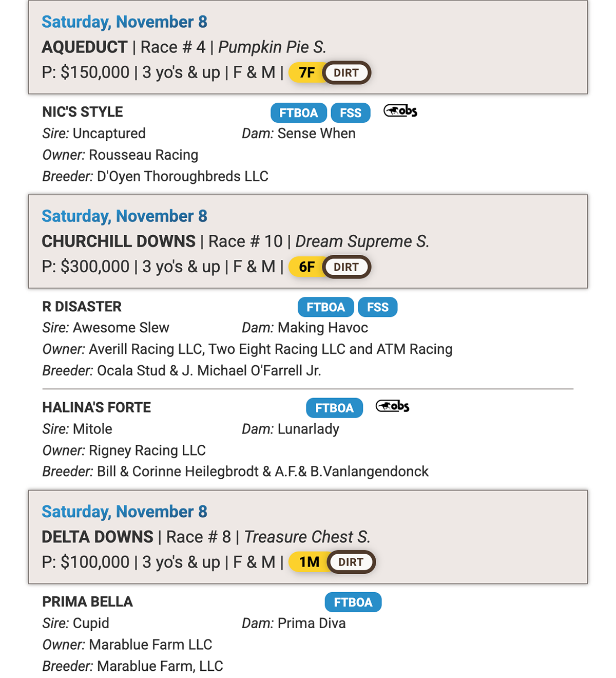Click the OBS logo beside Nic's Style
The height and width of the screenshot is (678, 616).
click(x=400, y=111)
